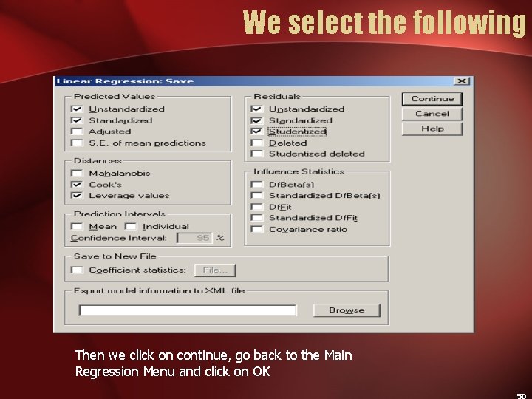
Task: Click the disabled File... button
Action: tap(215, 270)
